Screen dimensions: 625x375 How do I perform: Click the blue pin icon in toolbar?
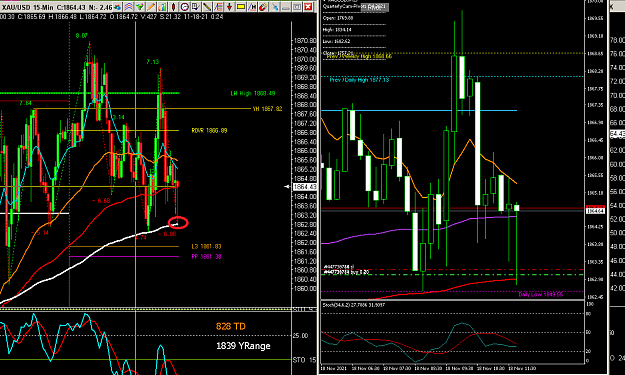(275, 7)
